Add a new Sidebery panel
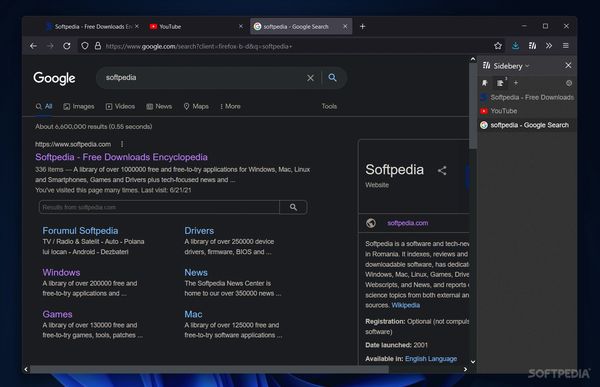Image resolution: width=600 pixels, height=387 pixels. pos(516,83)
